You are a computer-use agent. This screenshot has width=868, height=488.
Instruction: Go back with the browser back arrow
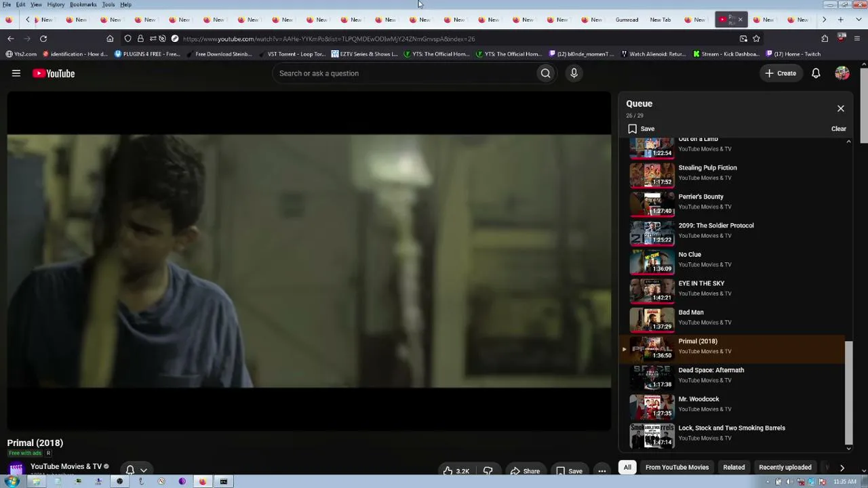[10, 39]
